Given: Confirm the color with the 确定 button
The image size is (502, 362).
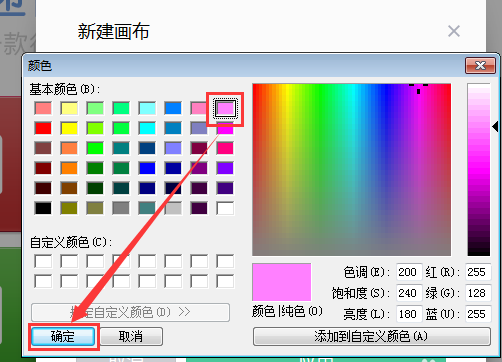Looking at the screenshot, I should pyautogui.click(x=63, y=337).
